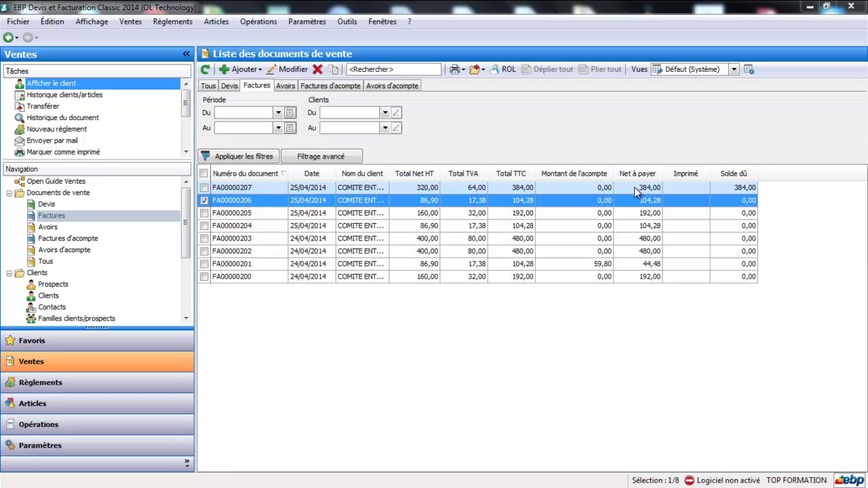868x488 pixels.
Task: Collapse the Ventes side panel with the chevron
Action: [x=186, y=54]
